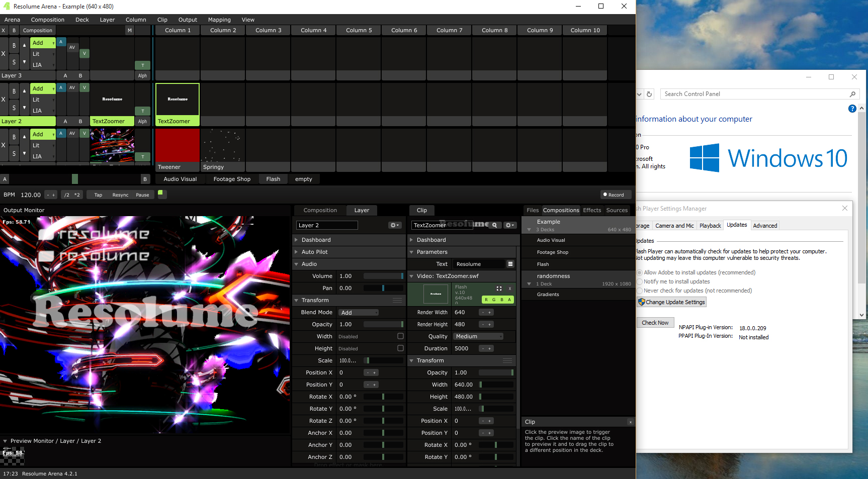Open the Quality dropdown set to Medium
868x479 pixels.
(x=478, y=336)
